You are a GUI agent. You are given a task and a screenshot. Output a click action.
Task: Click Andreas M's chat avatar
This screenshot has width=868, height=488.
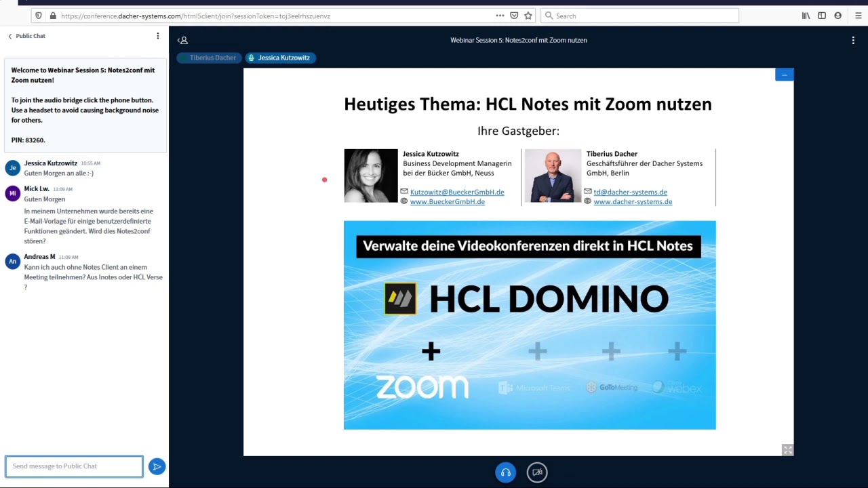tap(13, 262)
